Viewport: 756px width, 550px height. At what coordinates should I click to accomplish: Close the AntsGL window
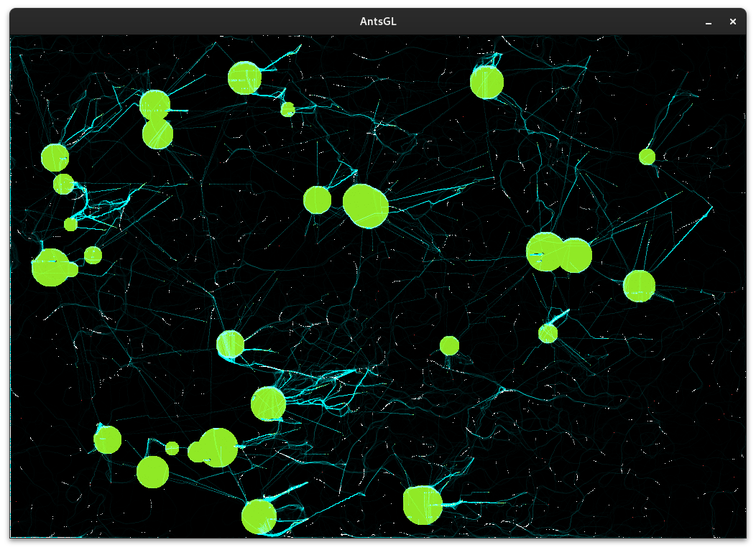[733, 22]
